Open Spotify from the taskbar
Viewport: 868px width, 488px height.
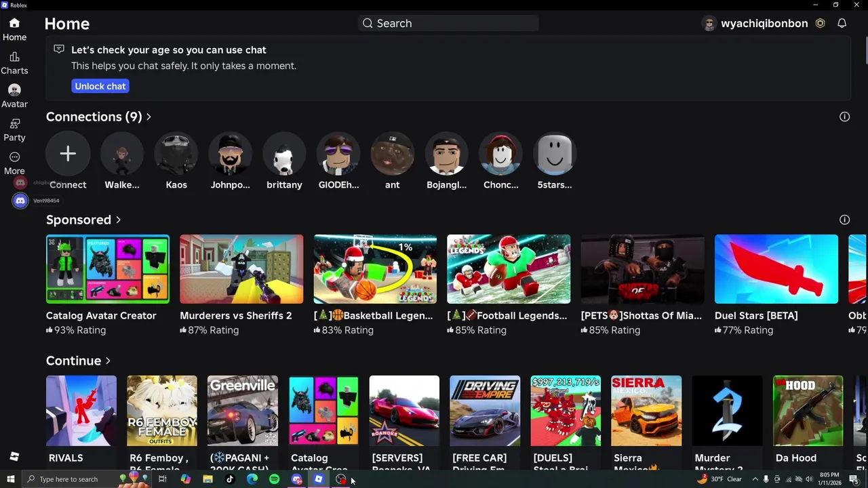click(x=274, y=479)
